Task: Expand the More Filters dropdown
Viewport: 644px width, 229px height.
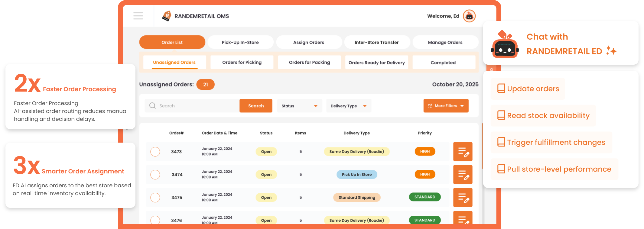Action: coord(446,106)
